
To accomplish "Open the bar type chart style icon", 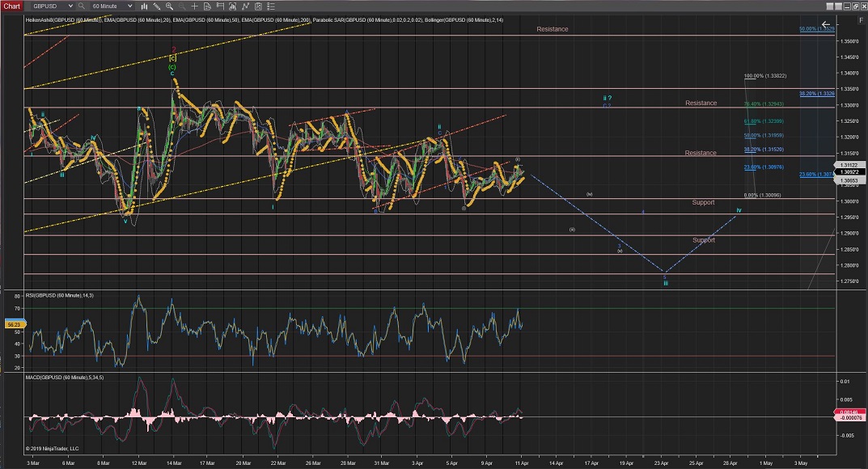I will click(144, 6).
